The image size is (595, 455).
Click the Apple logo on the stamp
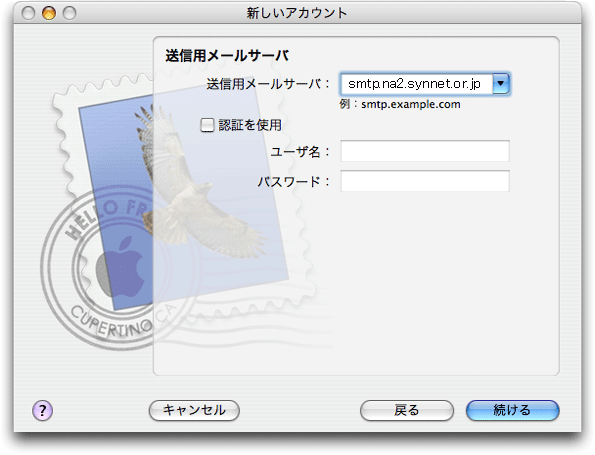click(x=121, y=268)
